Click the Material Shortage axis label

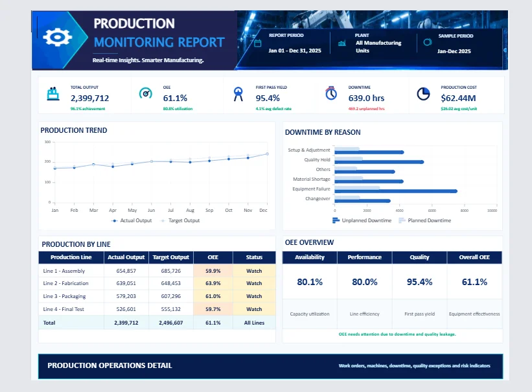pos(312,179)
